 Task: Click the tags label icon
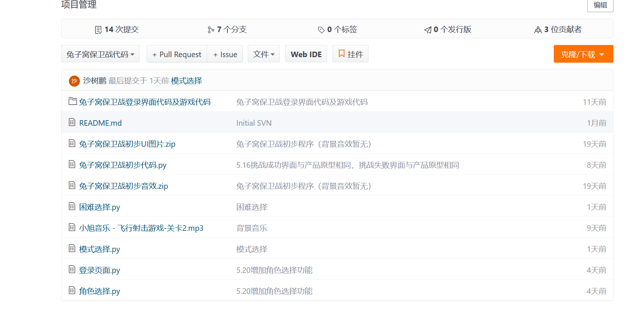[x=321, y=30]
